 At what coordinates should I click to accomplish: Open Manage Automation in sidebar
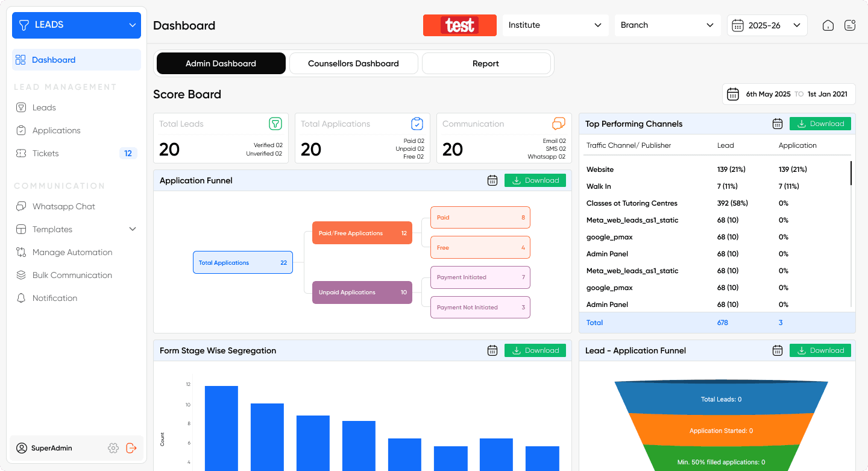[77, 252]
